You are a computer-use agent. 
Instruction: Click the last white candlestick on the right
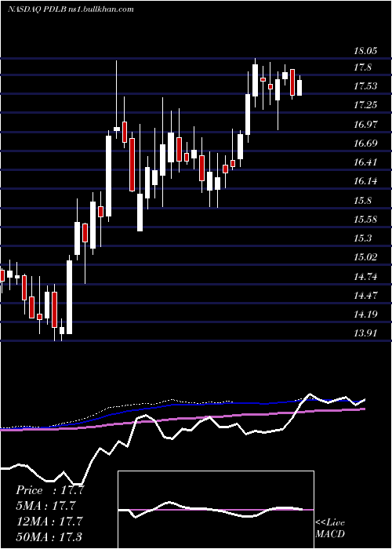299,85
